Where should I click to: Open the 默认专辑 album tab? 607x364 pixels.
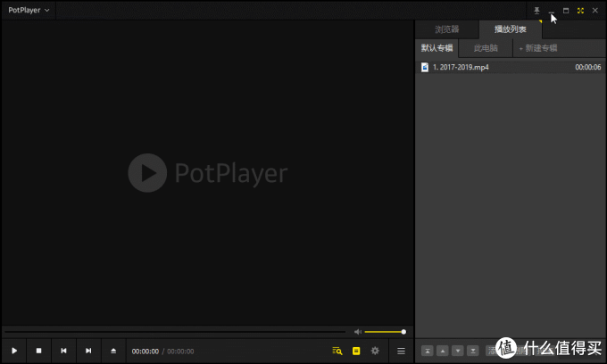(x=437, y=48)
